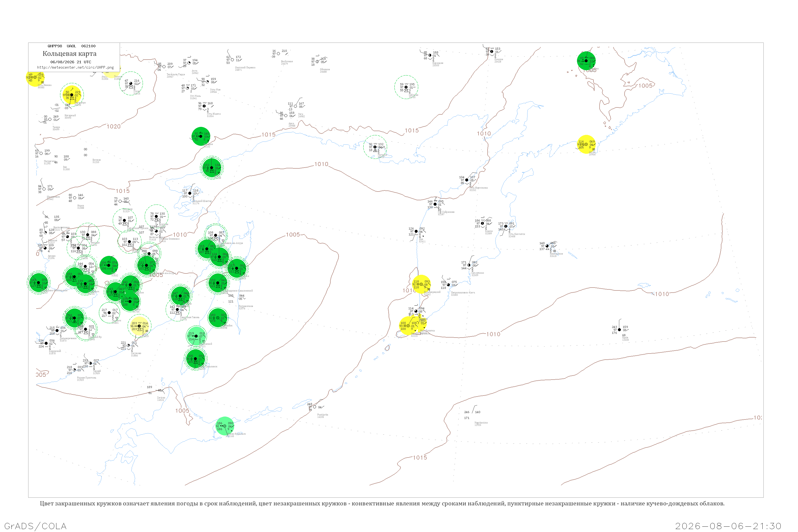Select the 'Восточная 24679' station label

pyautogui.click(x=287, y=63)
